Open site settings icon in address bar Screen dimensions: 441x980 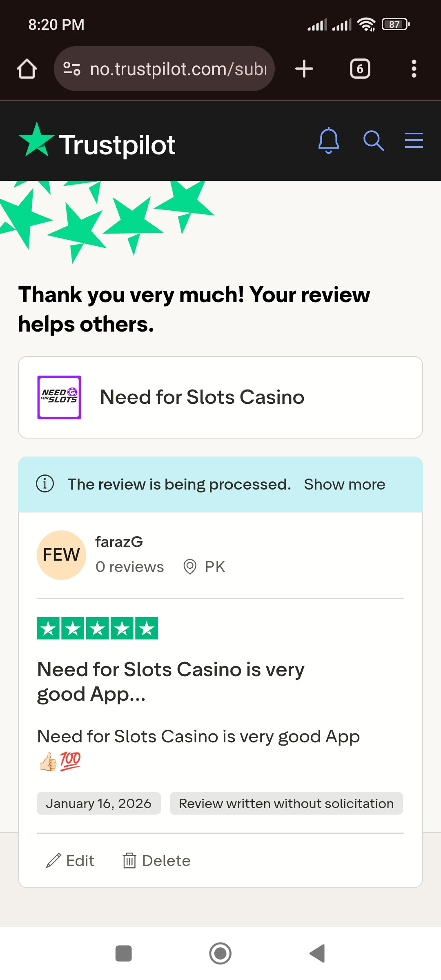pyautogui.click(x=72, y=69)
